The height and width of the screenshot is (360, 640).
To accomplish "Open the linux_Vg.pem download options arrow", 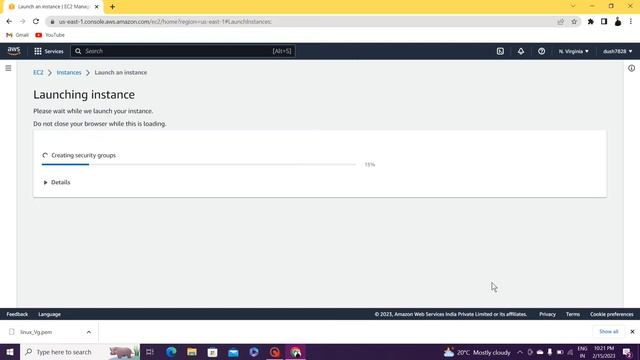I will coord(89,332).
